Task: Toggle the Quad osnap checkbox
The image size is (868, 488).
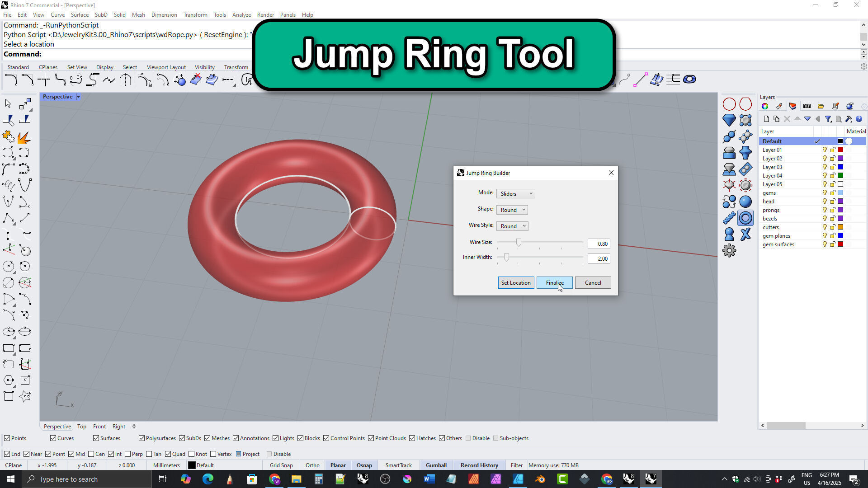Action: pos(168,454)
